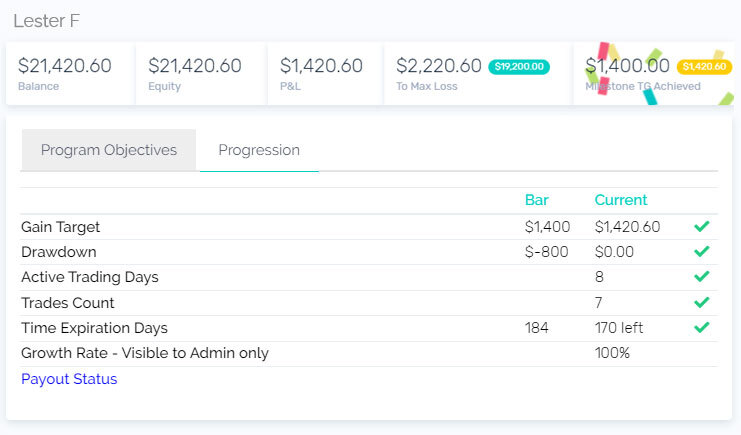Click the Current column header
This screenshot has height=435, width=741.
click(x=620, y=200)
